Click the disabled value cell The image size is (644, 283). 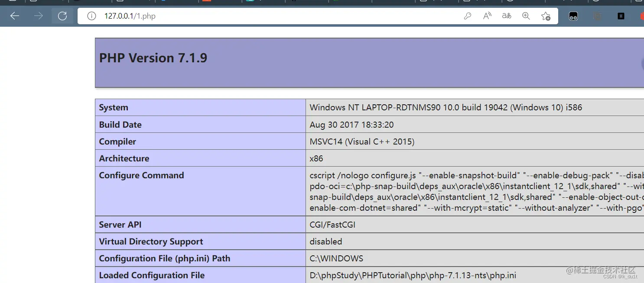475,241
